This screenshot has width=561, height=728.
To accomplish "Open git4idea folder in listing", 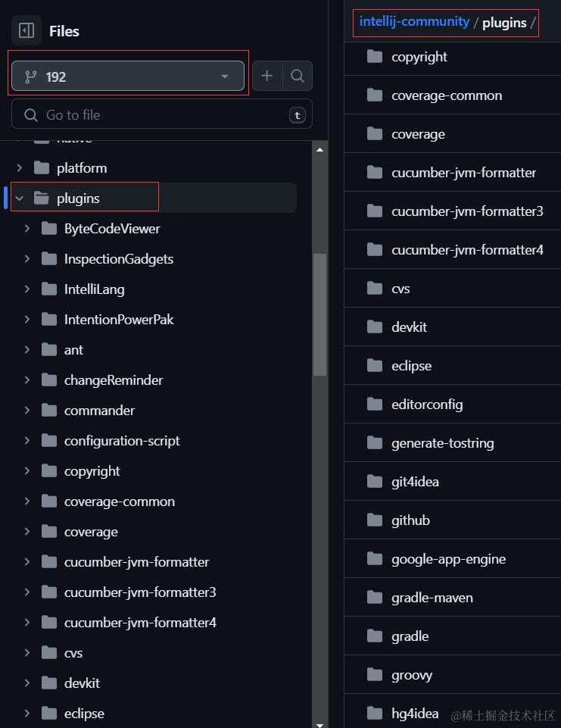I will (415, 482).
